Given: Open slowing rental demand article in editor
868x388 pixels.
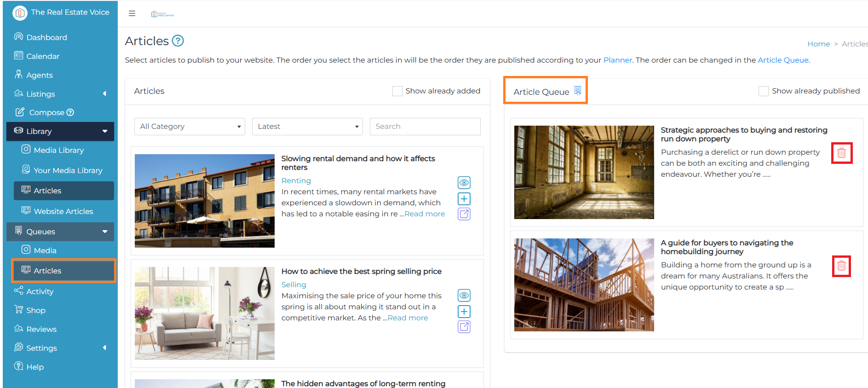Looking at the screenshot, I should tap(464, 214).
